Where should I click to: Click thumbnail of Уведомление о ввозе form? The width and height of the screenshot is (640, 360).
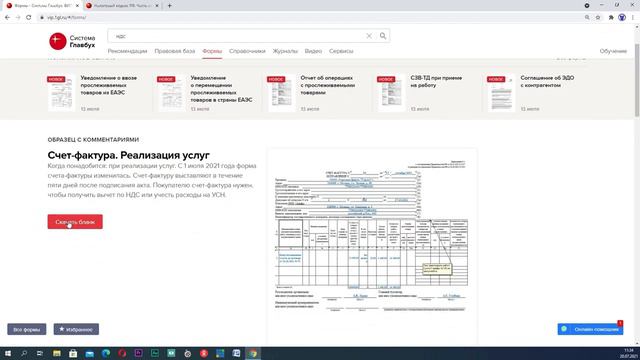point(61,93)
